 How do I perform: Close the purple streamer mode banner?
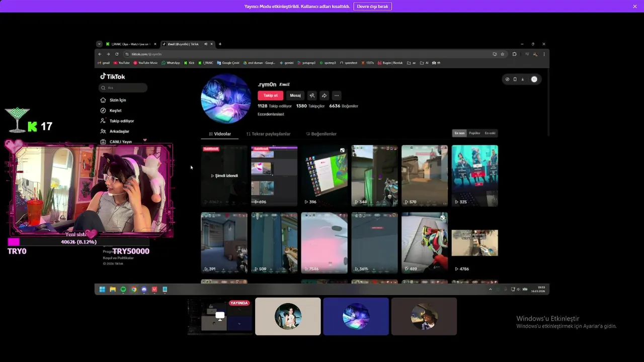click(635, 6)
